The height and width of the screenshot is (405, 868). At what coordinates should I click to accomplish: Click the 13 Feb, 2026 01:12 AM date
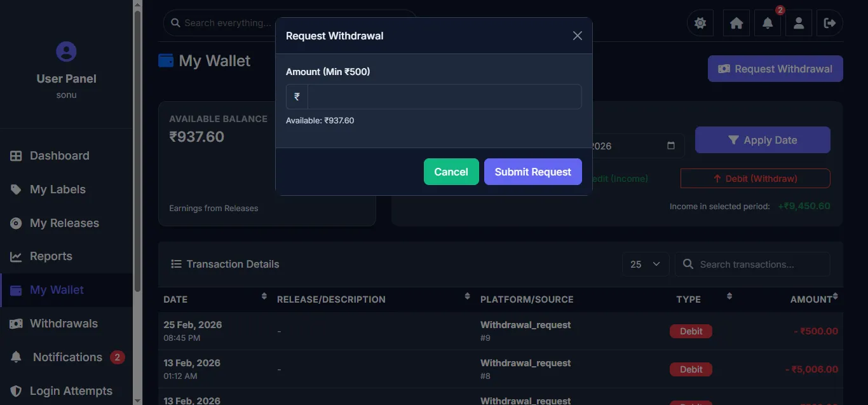(193, 369)
